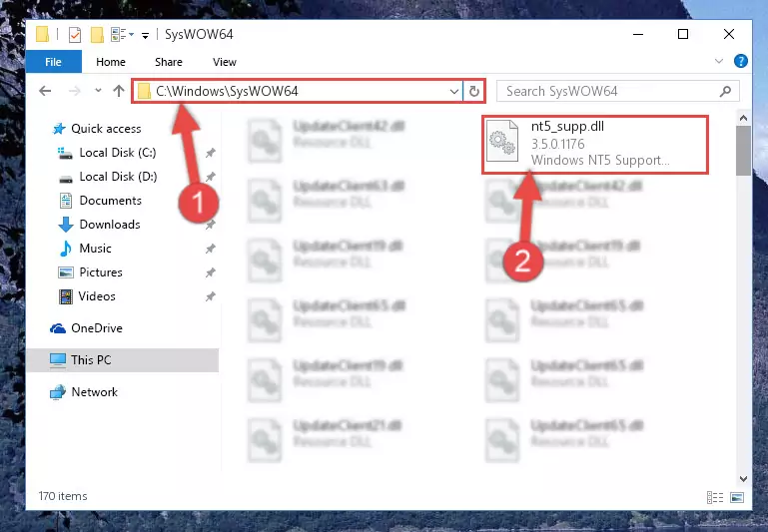This screenshot has height=532, width=768.
Task: Click the Quick access star icon
Action: (59, 129)
